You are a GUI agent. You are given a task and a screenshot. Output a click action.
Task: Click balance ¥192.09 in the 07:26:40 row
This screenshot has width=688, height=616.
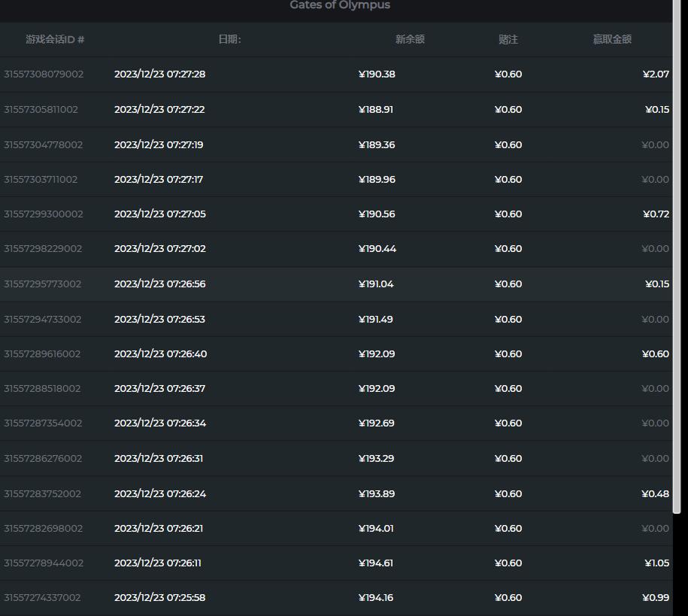(377, 354)
